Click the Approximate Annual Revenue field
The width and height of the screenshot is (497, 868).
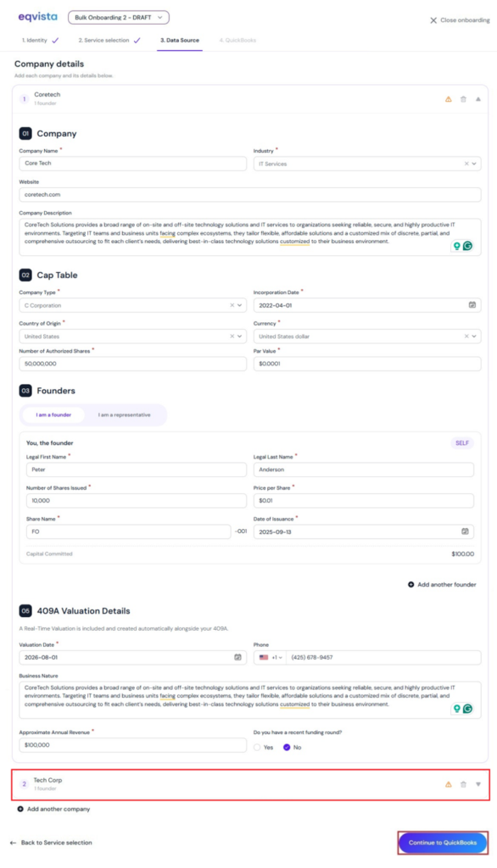pos(133,745)
